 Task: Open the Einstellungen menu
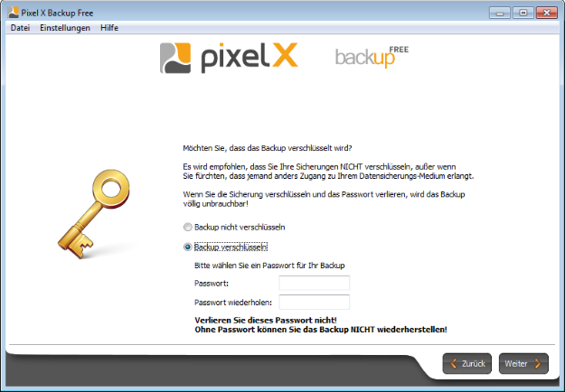tap(65, 28)
